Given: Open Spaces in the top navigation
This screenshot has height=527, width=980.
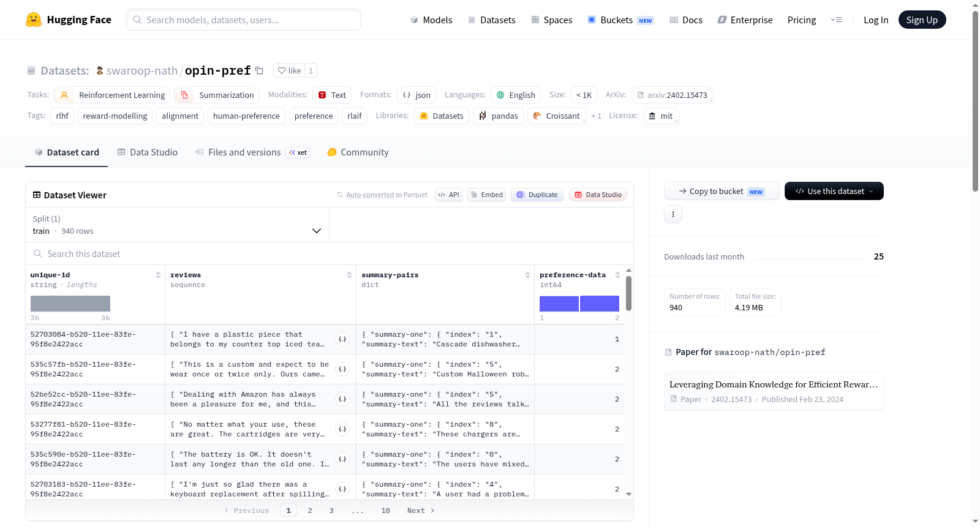Looking at the screenshot, I should (552, 20).
